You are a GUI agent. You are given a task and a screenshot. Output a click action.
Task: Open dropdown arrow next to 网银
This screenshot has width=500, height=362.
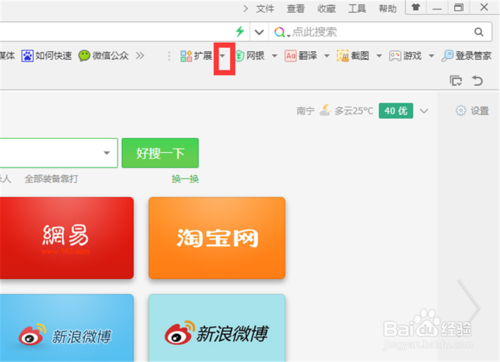(275, 56)
